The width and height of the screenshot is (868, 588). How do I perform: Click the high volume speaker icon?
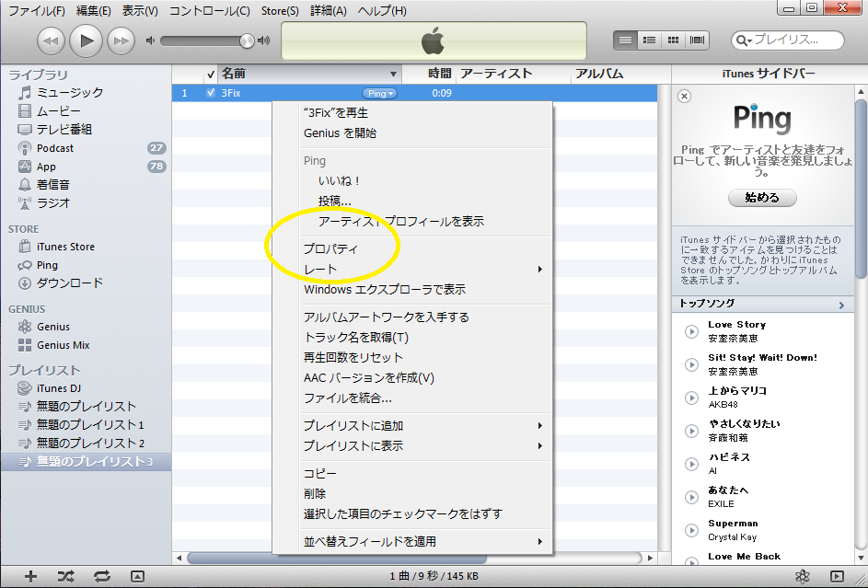point(264,40)
